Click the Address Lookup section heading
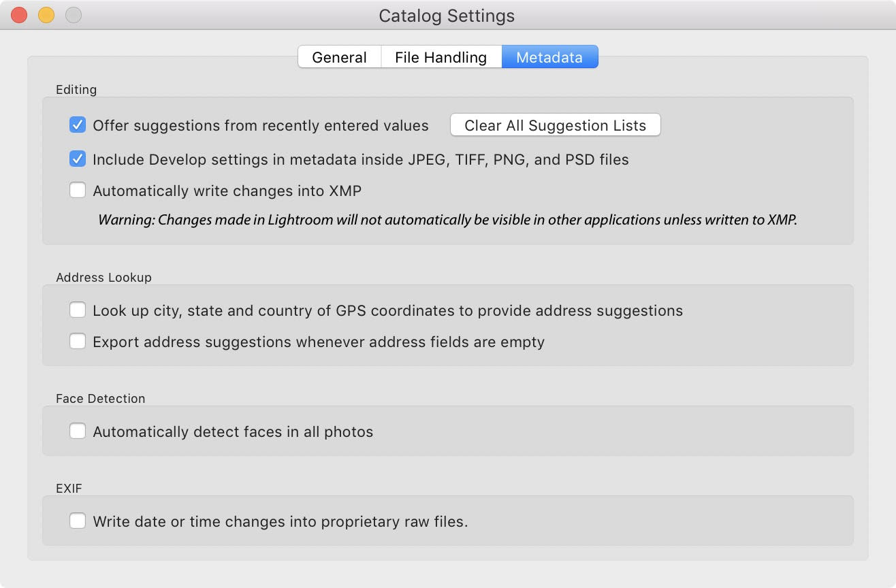This screenshot has height=588, width=896. (103, 278)
